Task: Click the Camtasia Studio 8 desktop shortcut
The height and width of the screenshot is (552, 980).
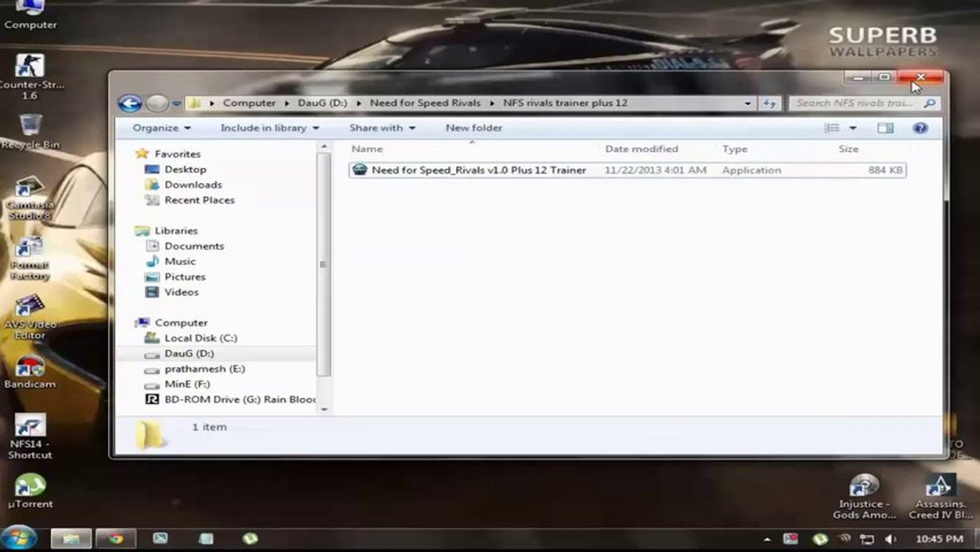Action: coord(30,198)
